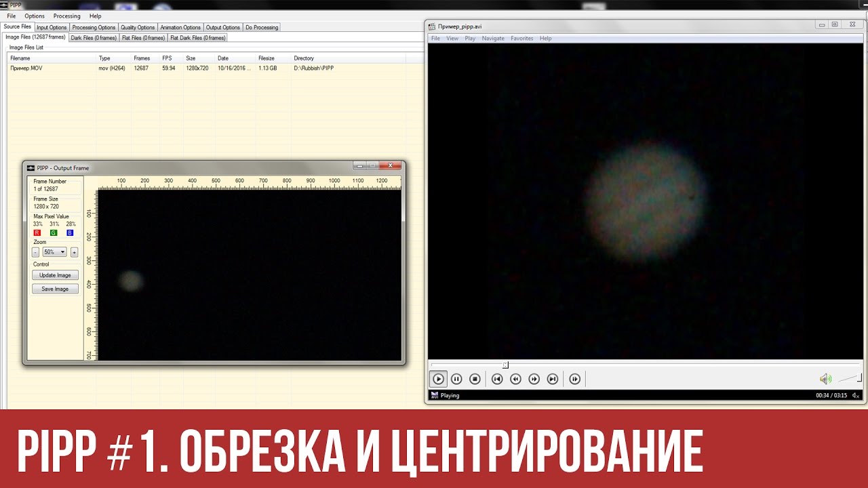Open the media player Play menu
The height and width of the screenshot is (488, 868).
(x=470, y=39)
